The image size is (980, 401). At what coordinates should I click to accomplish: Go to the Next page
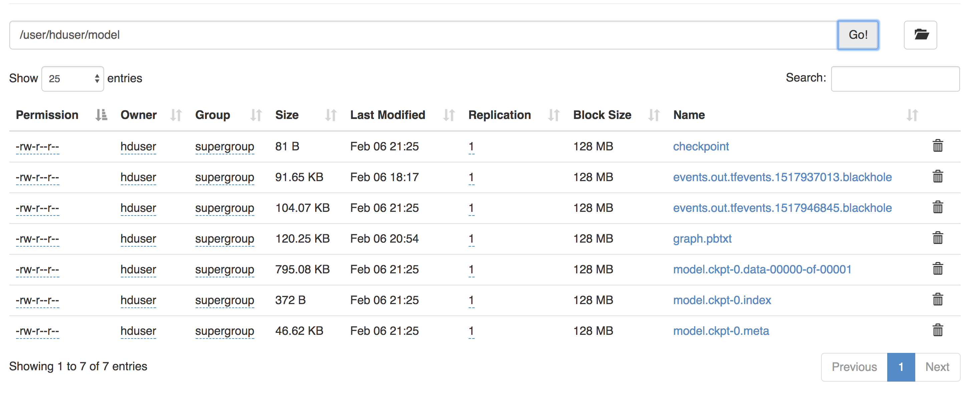tap(937, 367)
